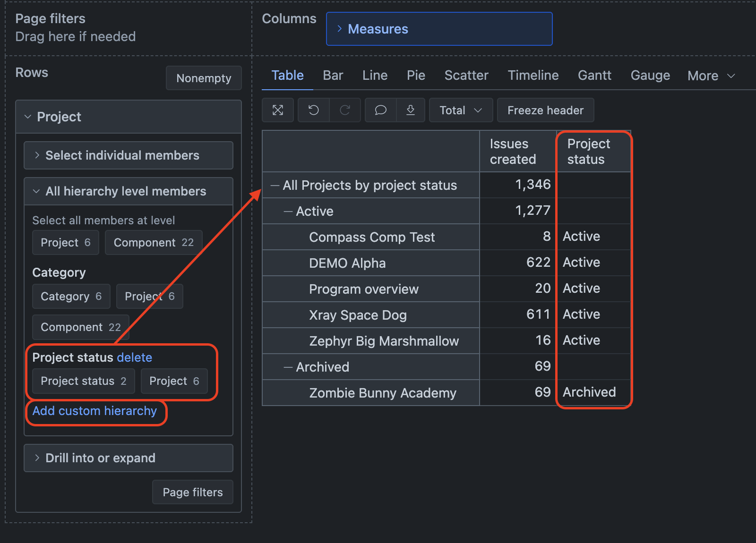Collapse the Project dimension panel
756x543 pixels.
click(28, 117)
